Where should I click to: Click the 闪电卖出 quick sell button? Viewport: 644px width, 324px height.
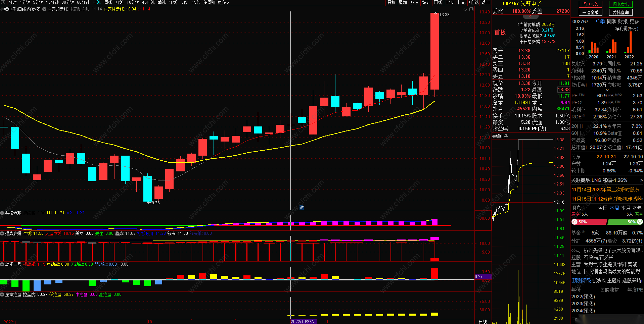click(x=620, y=4)
